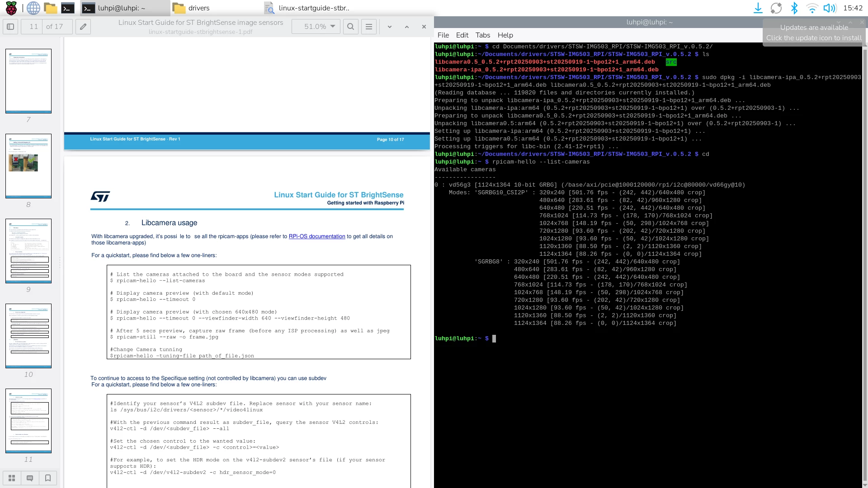868x488 pixels.
Task: Open the Bluetooth tray icon
Action: point(794,8)
